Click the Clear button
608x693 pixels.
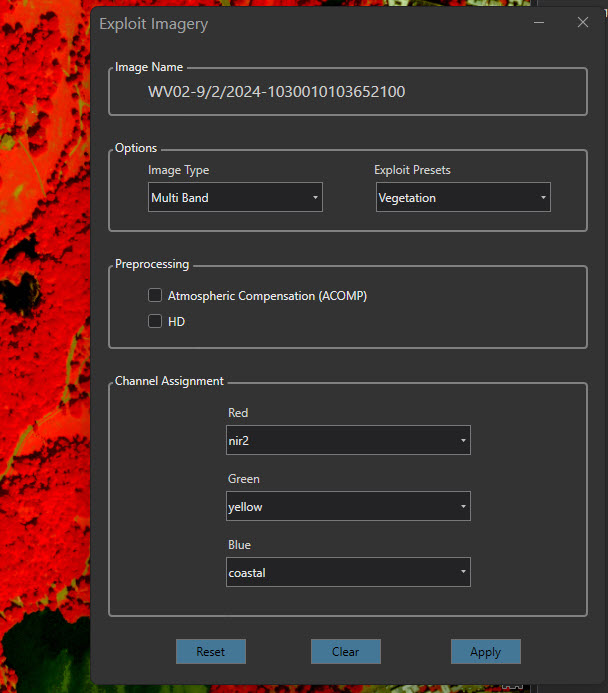(x=346, y=651)
